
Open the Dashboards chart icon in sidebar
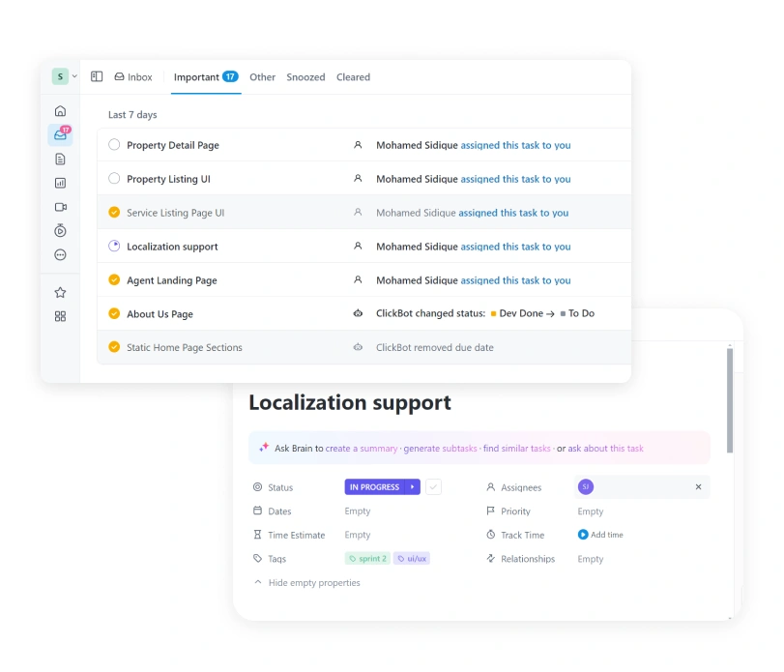[60, 183]
